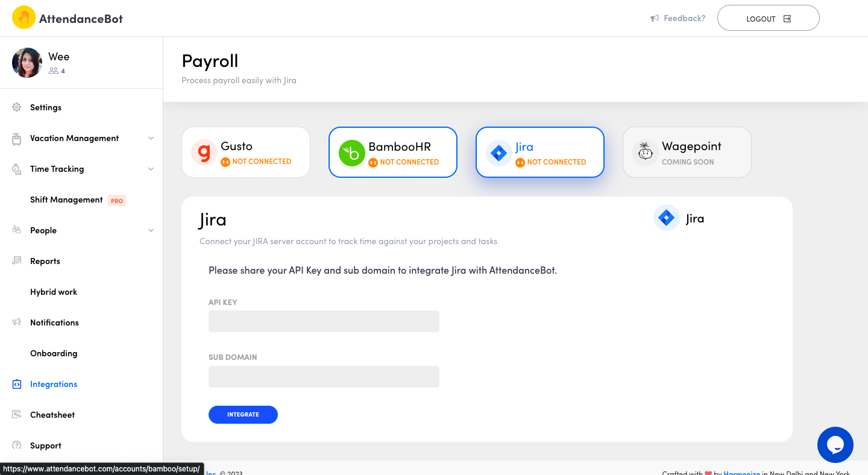Click the AttendanceBot hand logo icon

point(24,18)
